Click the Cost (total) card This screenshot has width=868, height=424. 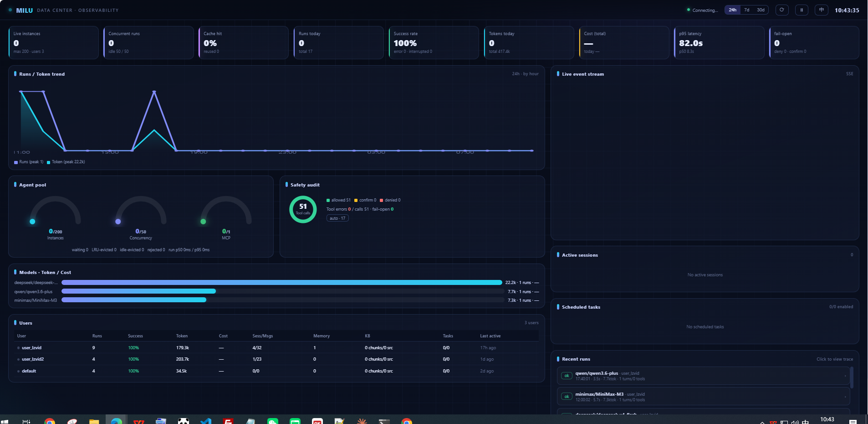coord(624,42)
